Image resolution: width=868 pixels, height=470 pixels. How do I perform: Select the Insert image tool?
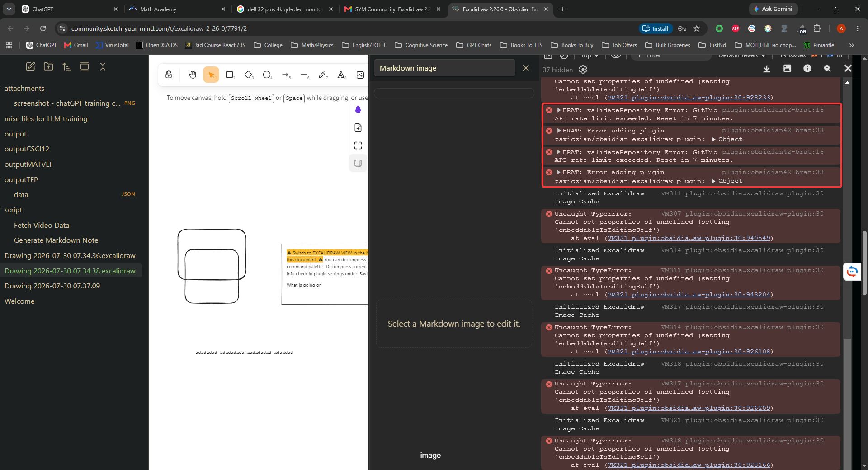360,75
